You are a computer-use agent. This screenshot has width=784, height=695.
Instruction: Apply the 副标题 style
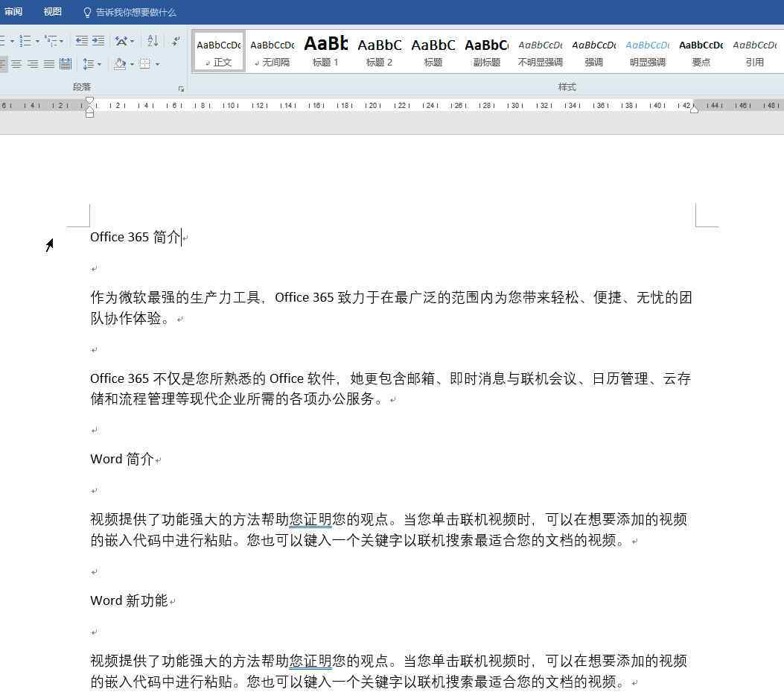486,52
